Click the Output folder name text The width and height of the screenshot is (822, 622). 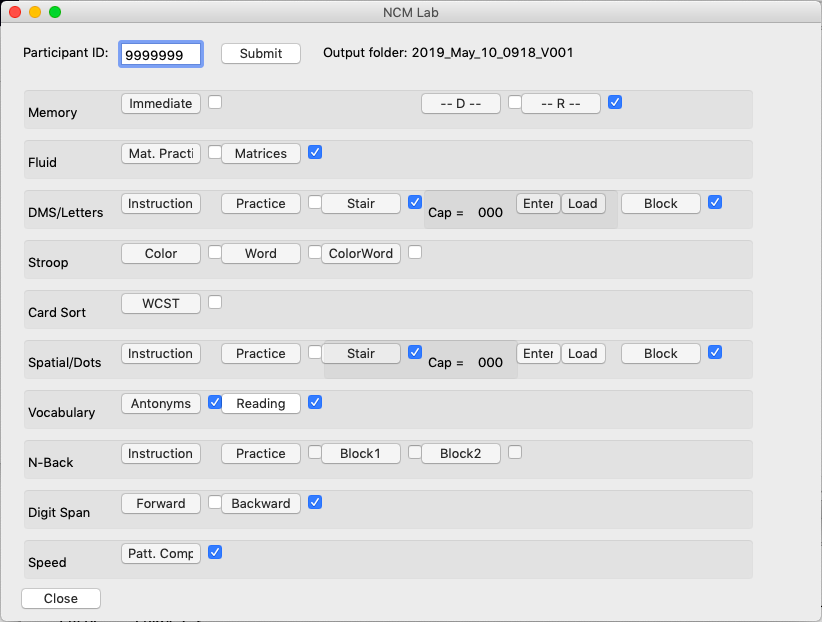coord(492,52)
